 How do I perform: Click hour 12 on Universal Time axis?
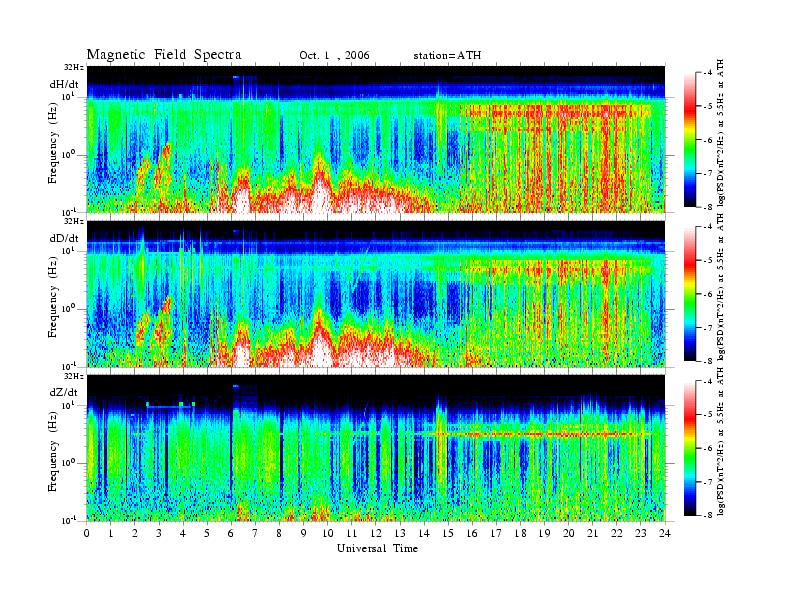(x=376, y=533)
